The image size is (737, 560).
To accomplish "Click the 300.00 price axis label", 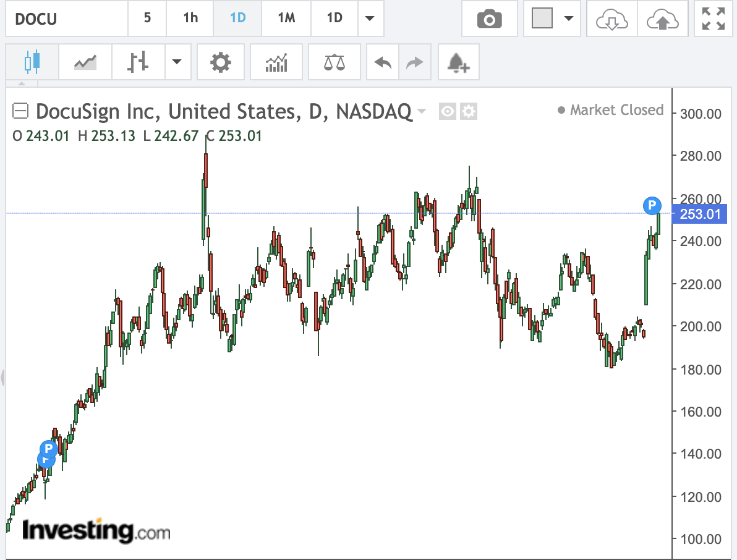I will [x=701, y=114].
